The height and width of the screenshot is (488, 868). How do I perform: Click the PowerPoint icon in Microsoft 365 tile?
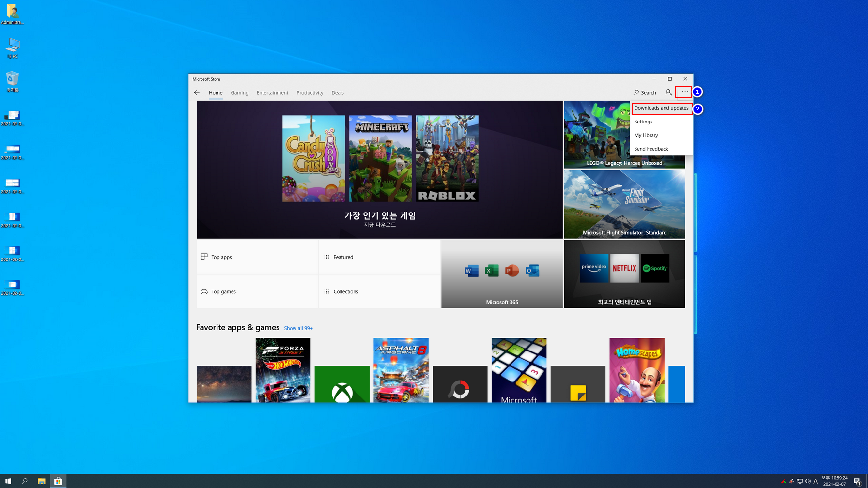click(512, 271)
